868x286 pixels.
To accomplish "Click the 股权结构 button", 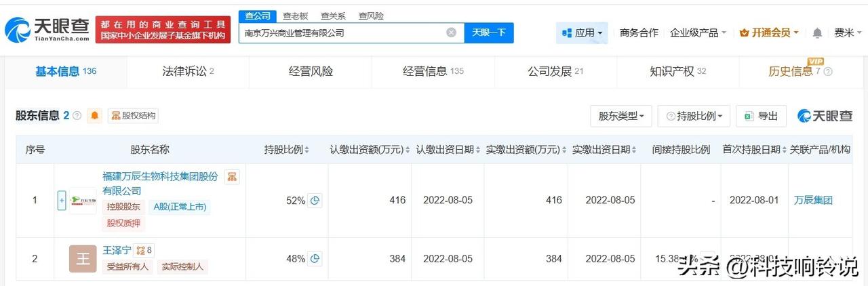I will coord(133,116).
